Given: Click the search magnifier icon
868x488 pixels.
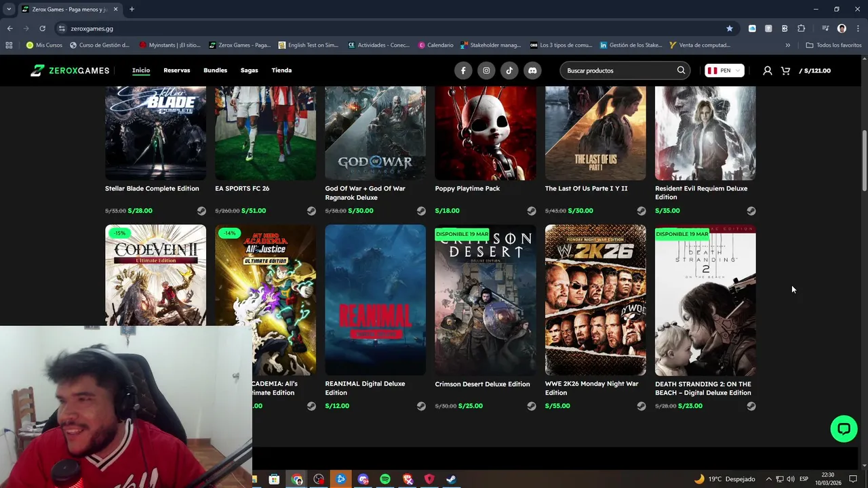Looking at the screenshot, I should coord(681,70).
